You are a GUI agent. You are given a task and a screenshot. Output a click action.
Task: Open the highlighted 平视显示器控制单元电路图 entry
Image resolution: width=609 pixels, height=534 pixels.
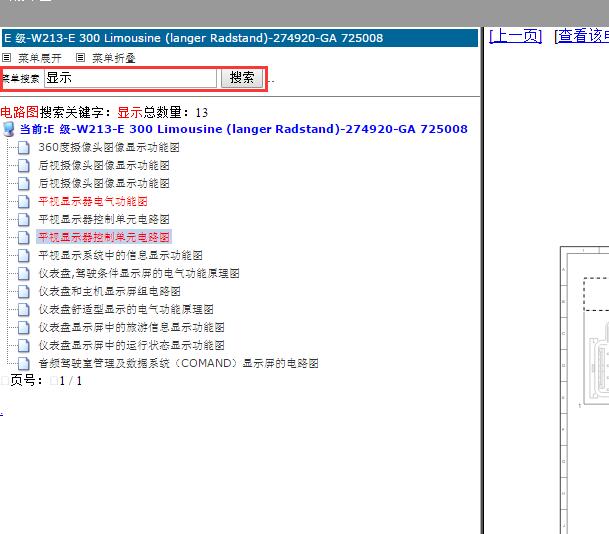click(104, 237)
